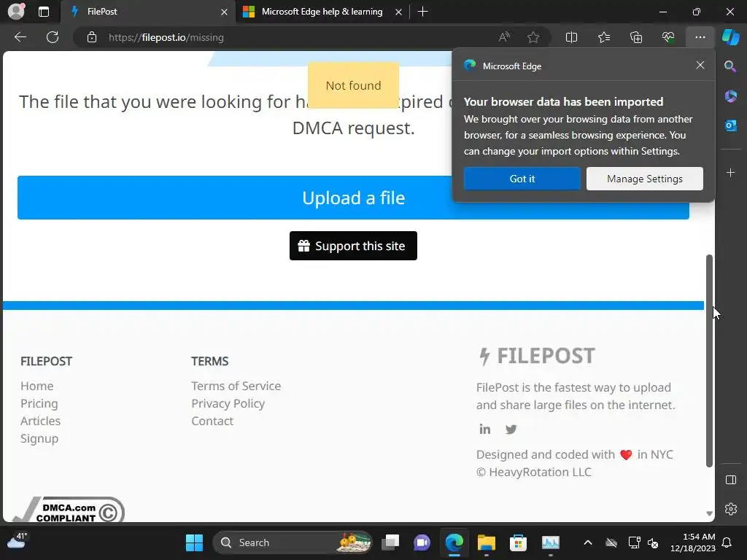
Task: Dismiss the Not found notification
Action: coord(353,85)
